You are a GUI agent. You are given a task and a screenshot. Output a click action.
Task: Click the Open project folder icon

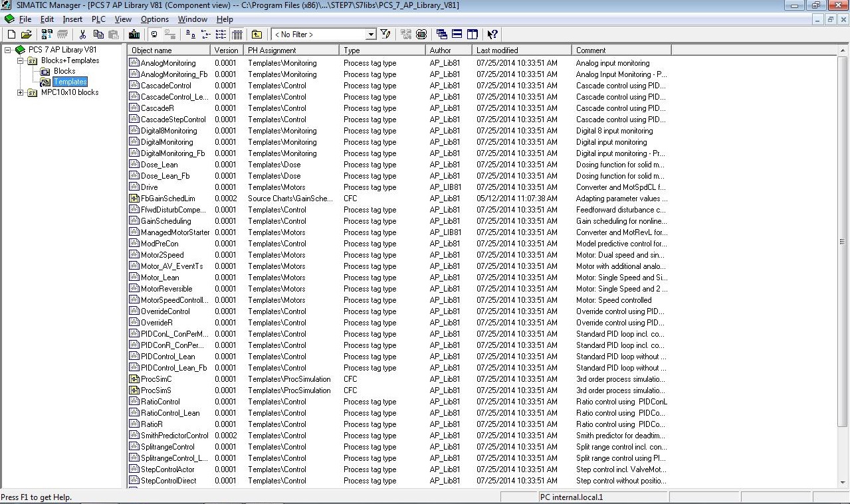point(27,35)
